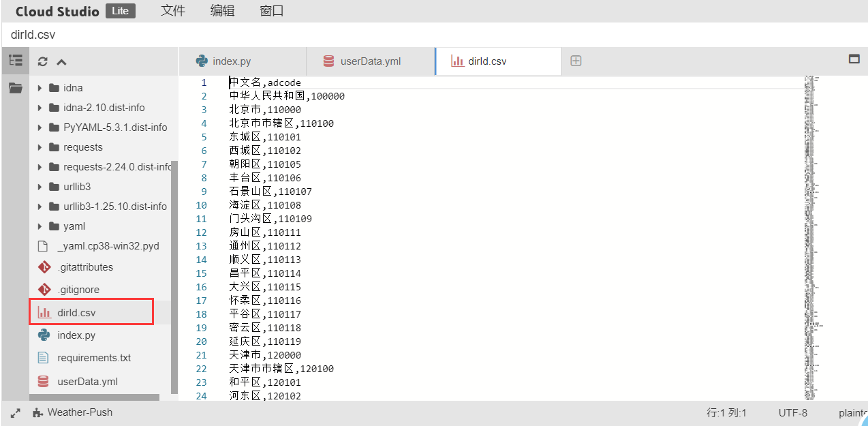Open the 文件 menu

(173, 11)
